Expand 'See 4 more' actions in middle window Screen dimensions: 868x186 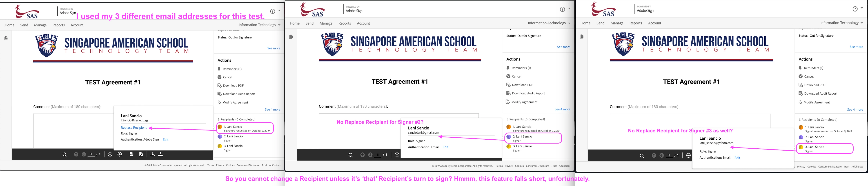point(562,109)
